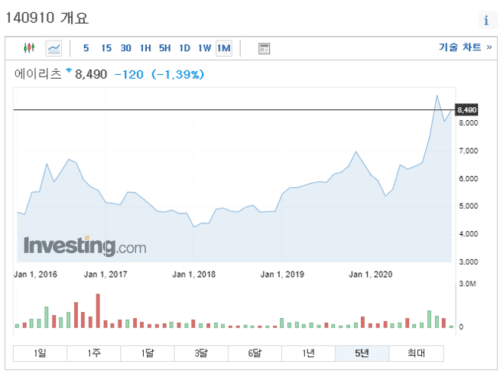The image size is (500, 374).
Task: Choose the 5H interval
Action: pyautogui.click(x=165, y=48)
